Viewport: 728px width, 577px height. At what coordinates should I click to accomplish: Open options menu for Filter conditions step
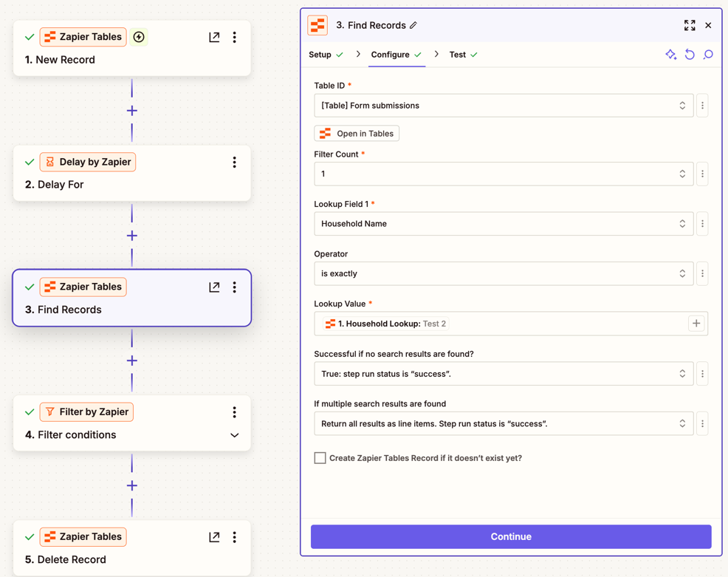point(235,412)
